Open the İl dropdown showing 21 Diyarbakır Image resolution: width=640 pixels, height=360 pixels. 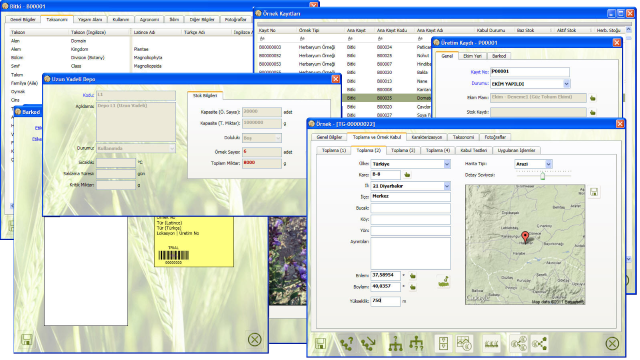pos(447,186)
